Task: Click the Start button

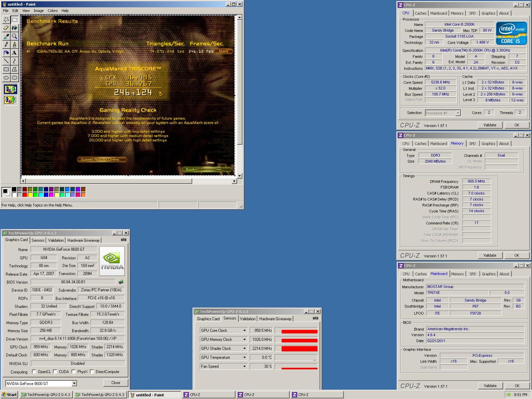Action: [9, 395]
